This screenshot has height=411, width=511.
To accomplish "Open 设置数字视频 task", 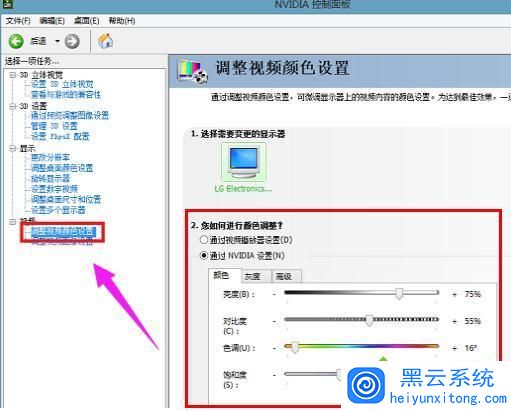I will click(54, 189).
